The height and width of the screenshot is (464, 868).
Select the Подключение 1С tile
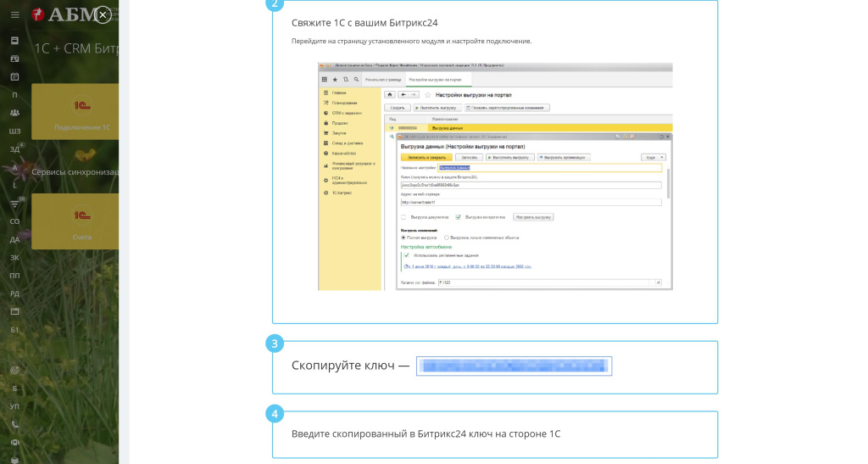pos(75,111)
